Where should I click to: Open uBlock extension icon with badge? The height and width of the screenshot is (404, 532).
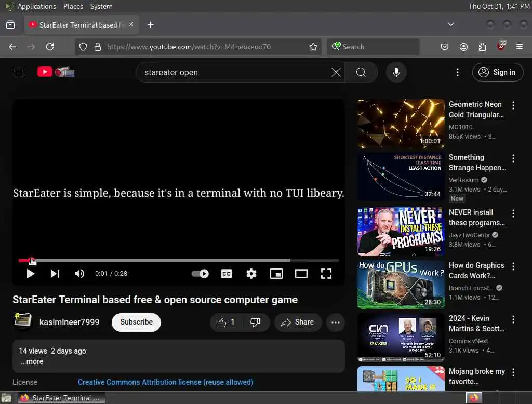coord(501,46)
